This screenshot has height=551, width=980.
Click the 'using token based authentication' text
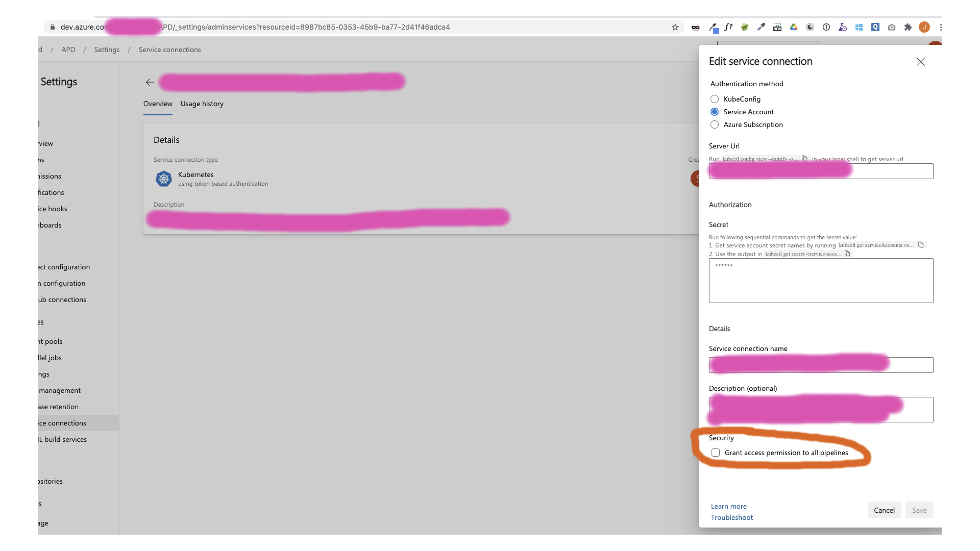click(223, 184)
